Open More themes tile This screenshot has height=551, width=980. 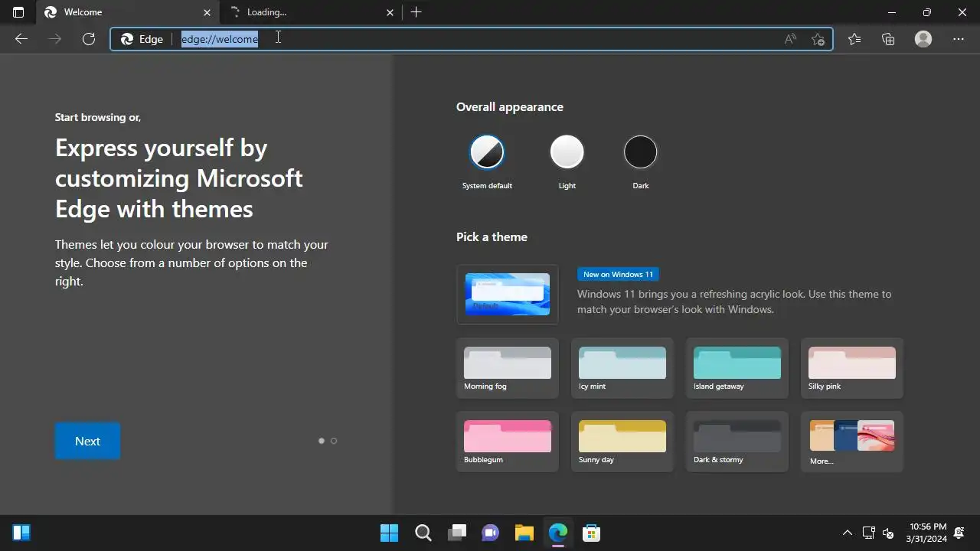click(x=852, y=442)
